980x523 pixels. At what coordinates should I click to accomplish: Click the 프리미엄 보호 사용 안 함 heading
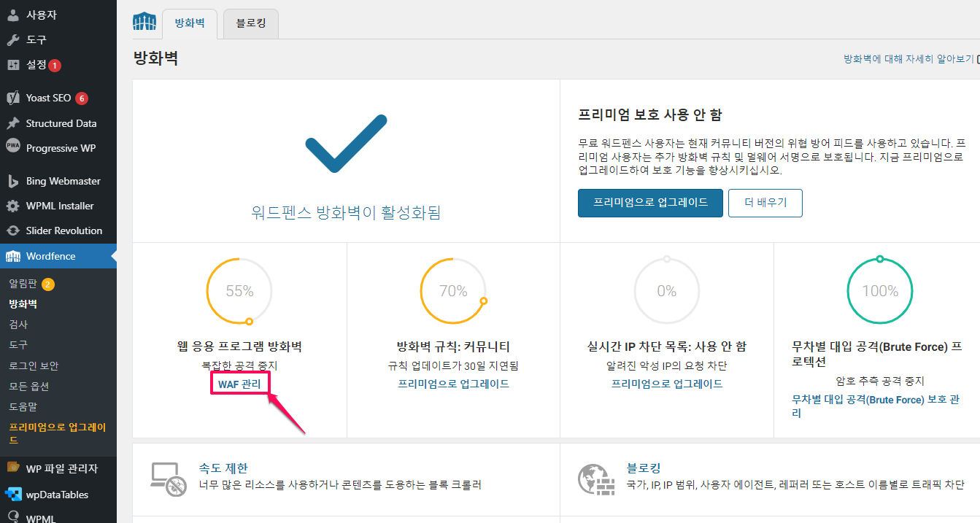[x=650, y=115]
